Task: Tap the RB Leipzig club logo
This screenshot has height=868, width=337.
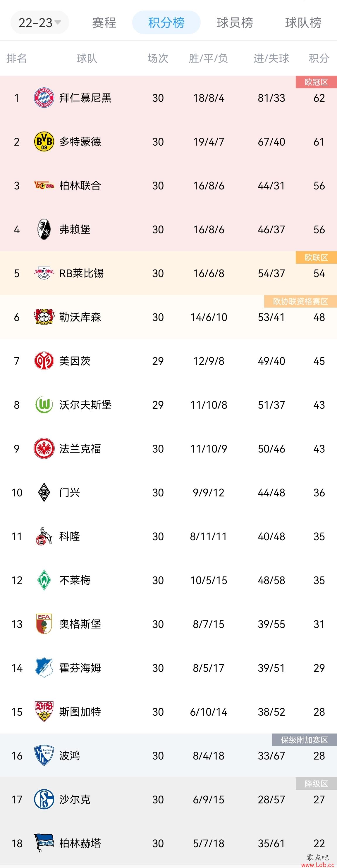Action: tap(44, 273)
